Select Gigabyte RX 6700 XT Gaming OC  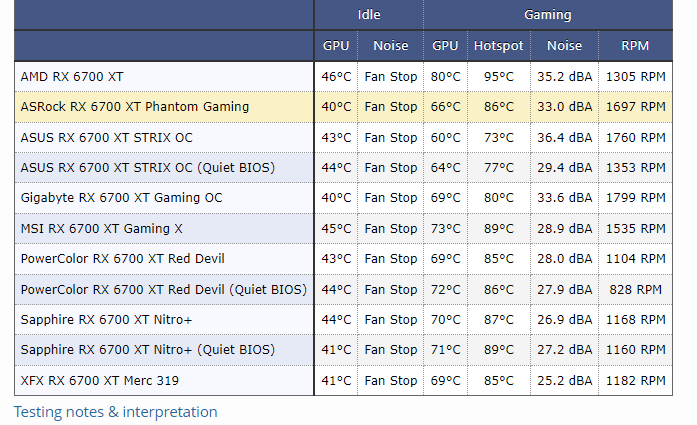click(122, 198)
